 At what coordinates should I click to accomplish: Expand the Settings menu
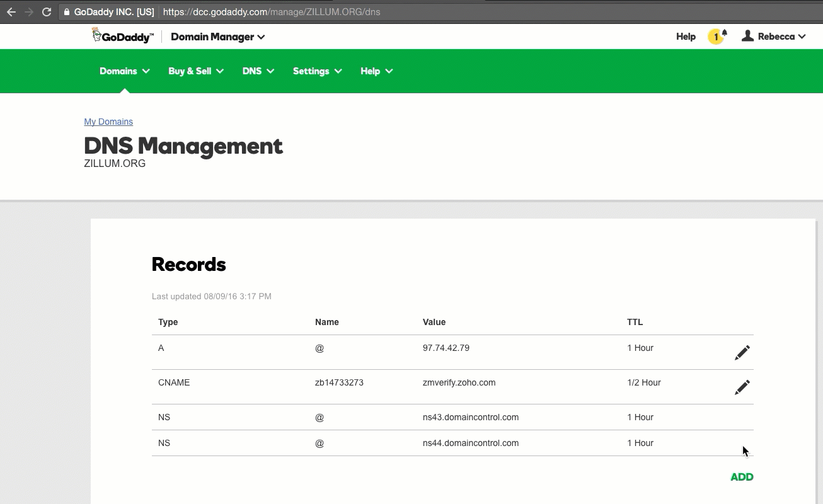click(317, 71)
